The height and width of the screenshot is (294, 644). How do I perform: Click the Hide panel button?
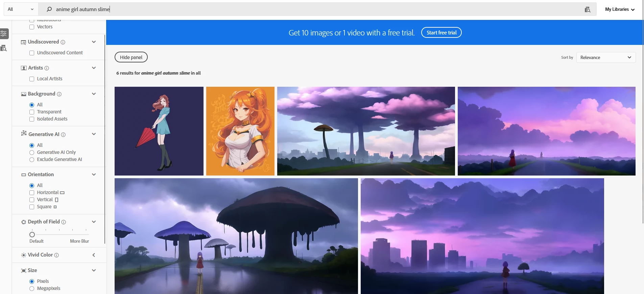click(x=131, y=57)
